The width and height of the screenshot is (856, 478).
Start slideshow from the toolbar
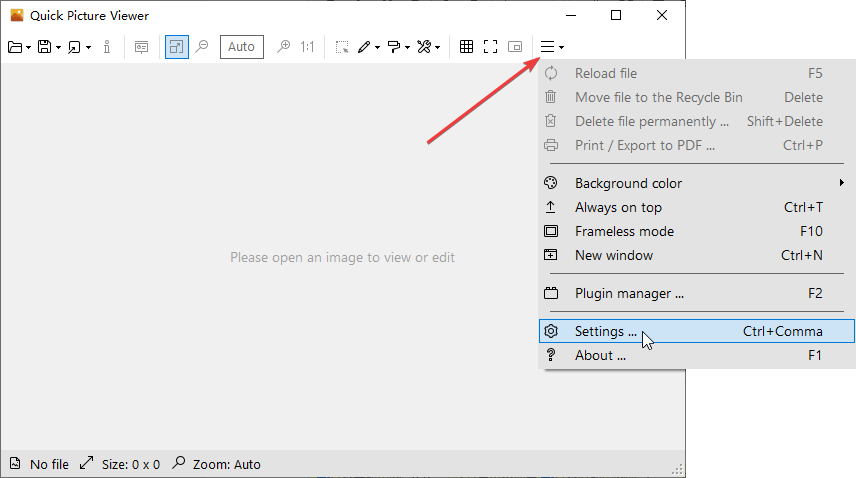[x=141, y=47]
